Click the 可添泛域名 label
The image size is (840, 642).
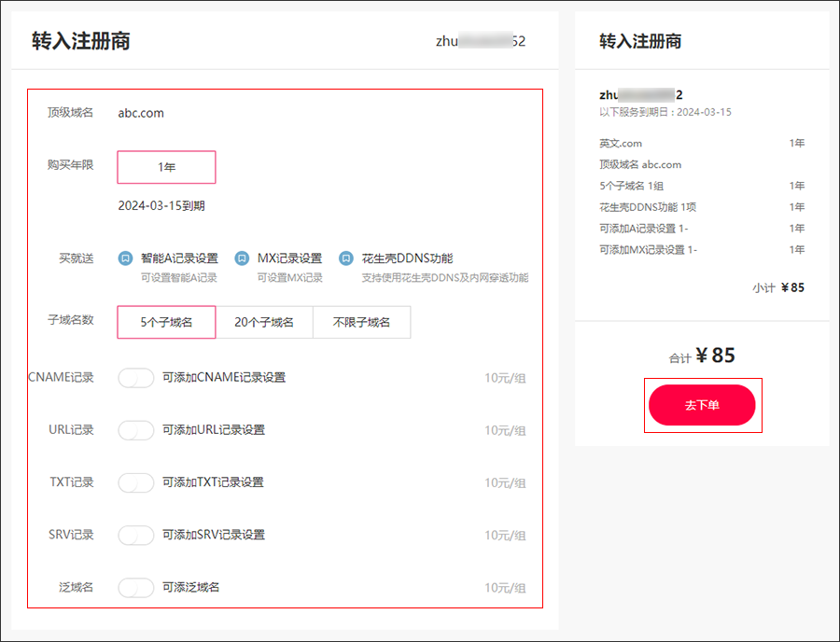click(190, 587)
